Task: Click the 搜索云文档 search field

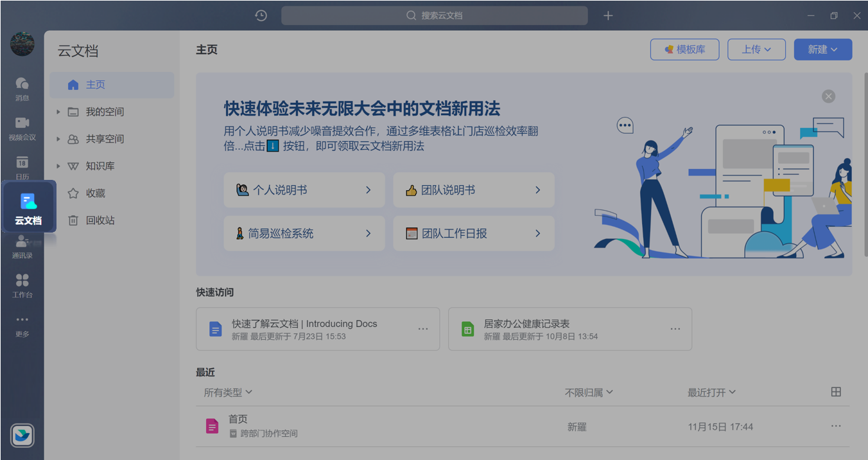Action: coord(435,15)
